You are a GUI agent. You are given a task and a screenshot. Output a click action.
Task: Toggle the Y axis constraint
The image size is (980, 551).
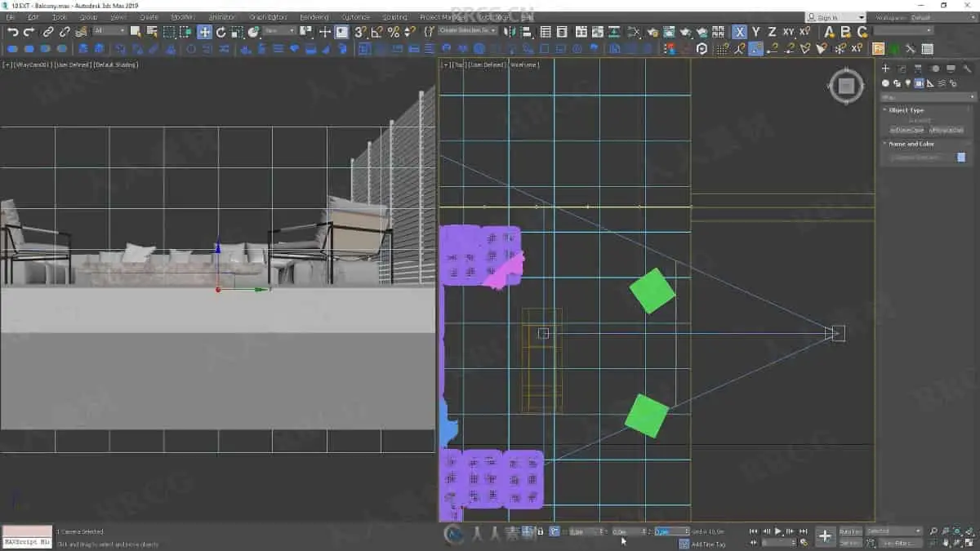click(755, 32)
